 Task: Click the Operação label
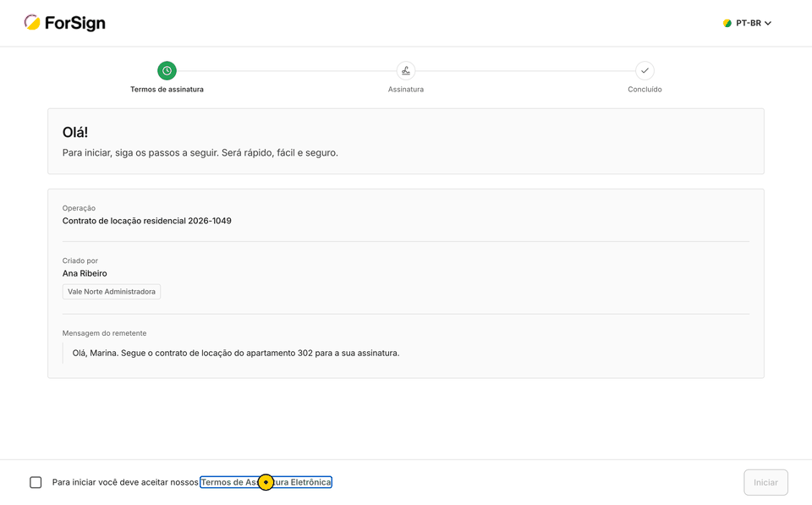coord(79,208)
